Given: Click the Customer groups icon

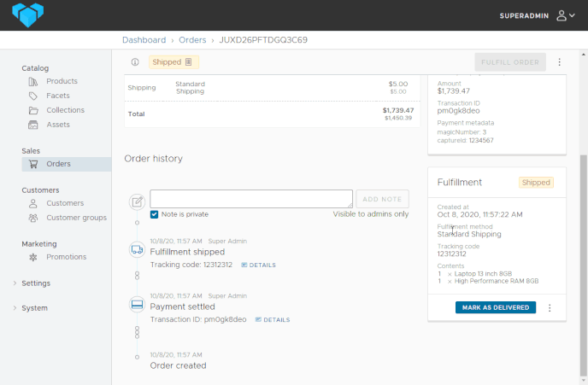Looking at the screenshot, I should pyautogui.click(x=33, y=218).
